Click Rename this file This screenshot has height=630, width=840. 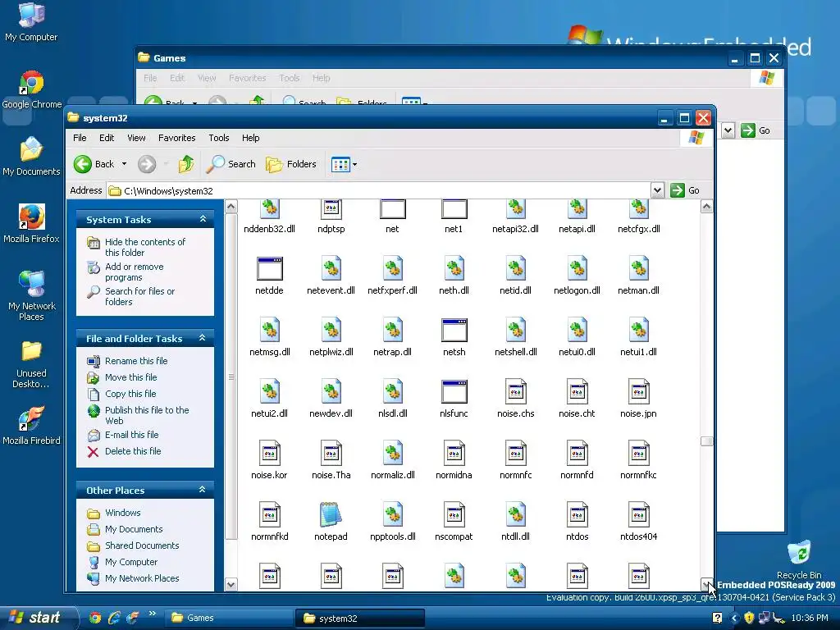(x=136, y=361)
